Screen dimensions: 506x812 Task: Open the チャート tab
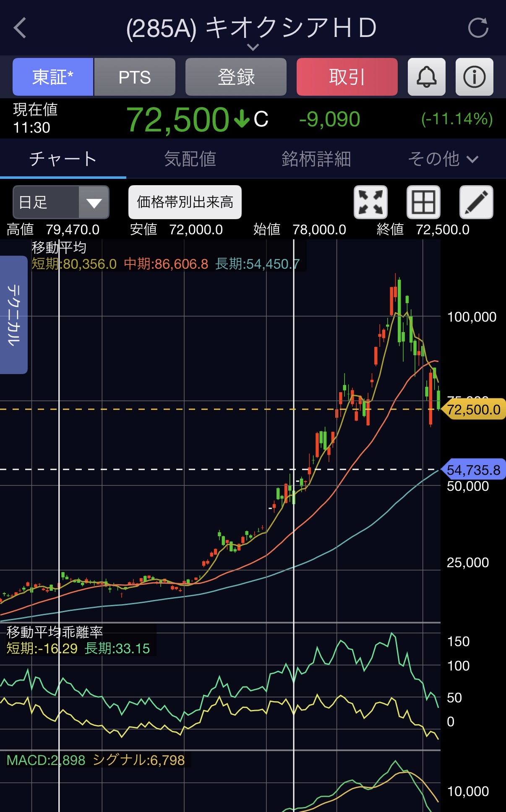(x=63, y=159)
